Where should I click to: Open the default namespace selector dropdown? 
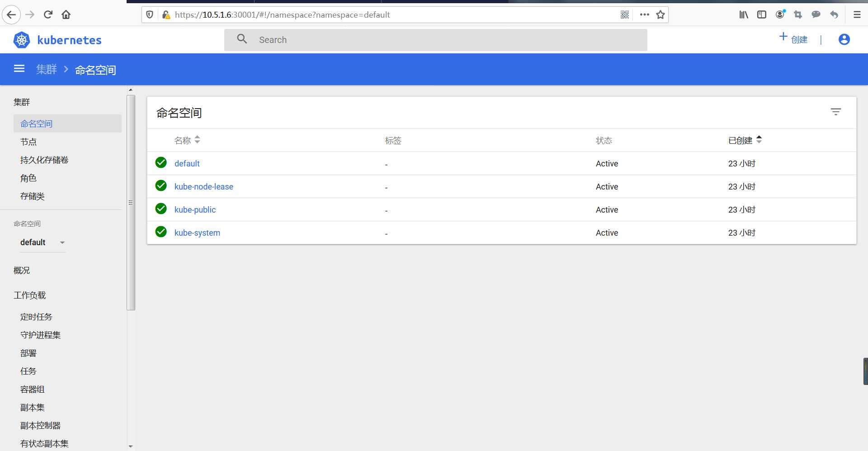coord(43,242)
